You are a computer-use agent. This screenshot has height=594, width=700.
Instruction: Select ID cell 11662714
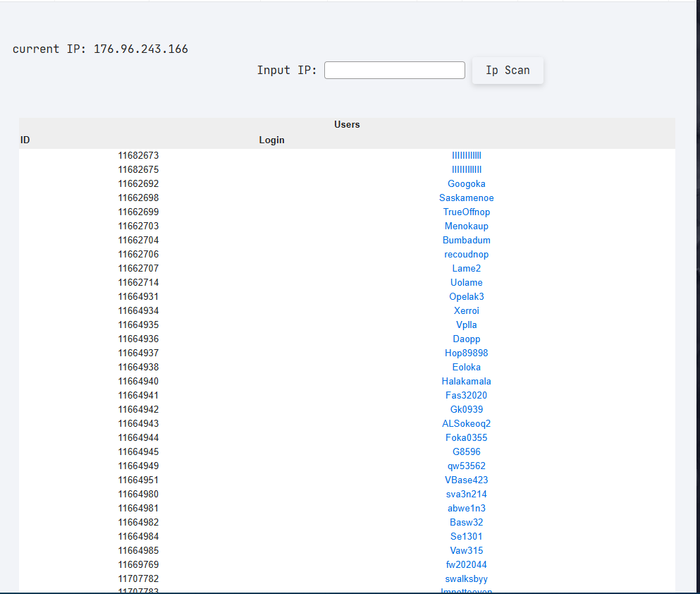pyautogui.click(x=138, y=282)
